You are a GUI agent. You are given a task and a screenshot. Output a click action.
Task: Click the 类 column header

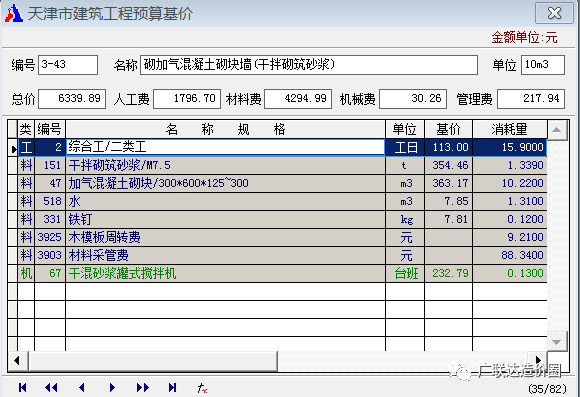pyautogui.click(x=26, y=129)
